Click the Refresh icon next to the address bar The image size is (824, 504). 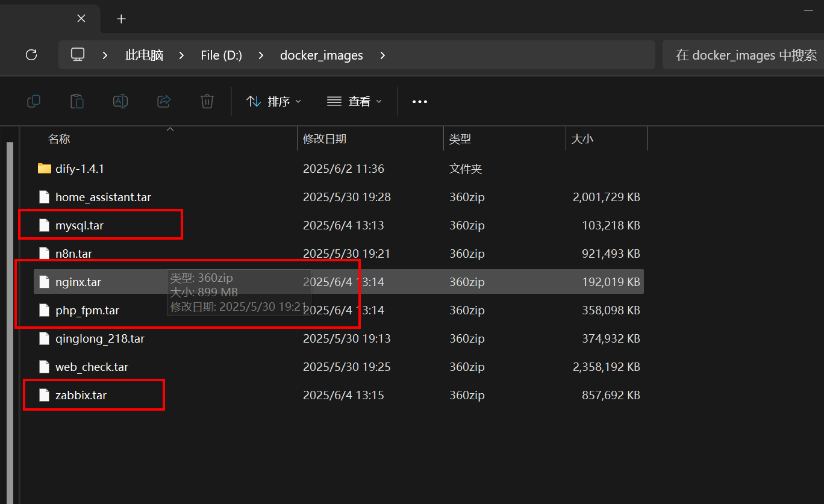pyautogui.click(x=31, y=55)
